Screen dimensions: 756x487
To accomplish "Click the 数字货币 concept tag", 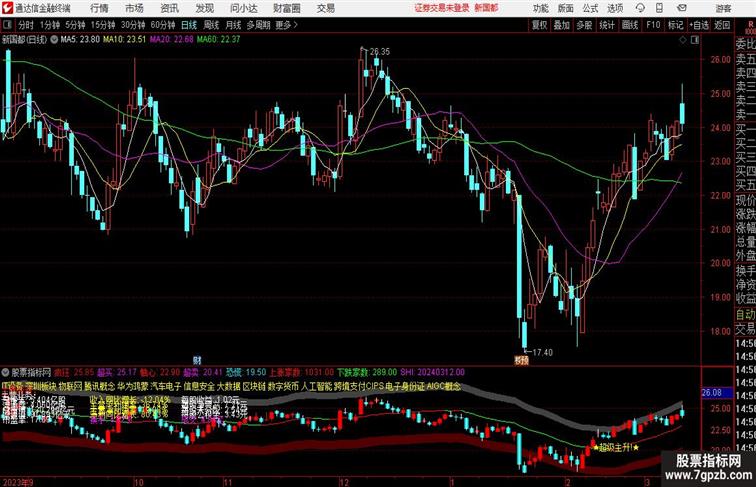I will [283, 386].
